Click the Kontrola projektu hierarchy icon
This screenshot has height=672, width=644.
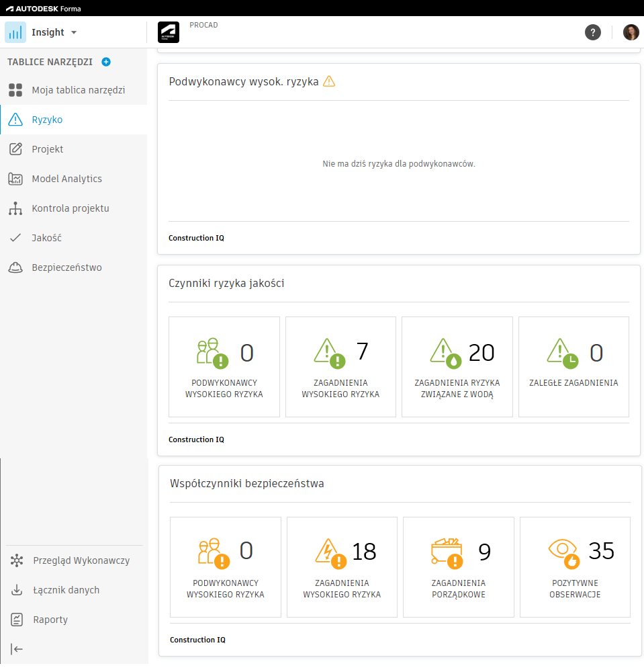pyautogui.click(x=15, y=208)
